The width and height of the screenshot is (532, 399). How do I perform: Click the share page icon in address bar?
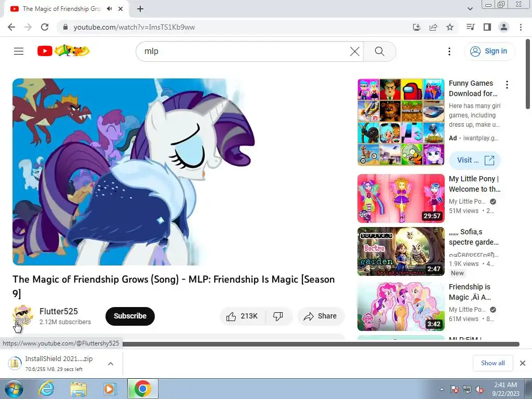tap(433, 27)
